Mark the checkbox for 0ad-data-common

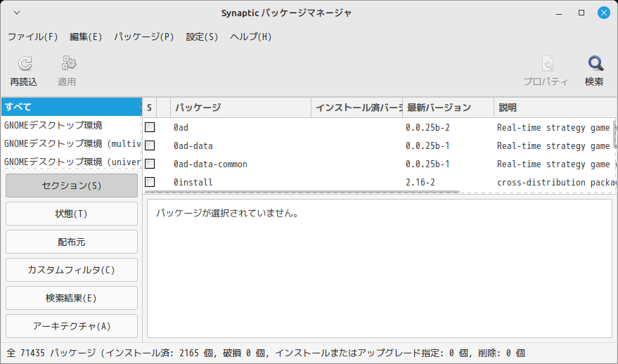coord(150,164)
